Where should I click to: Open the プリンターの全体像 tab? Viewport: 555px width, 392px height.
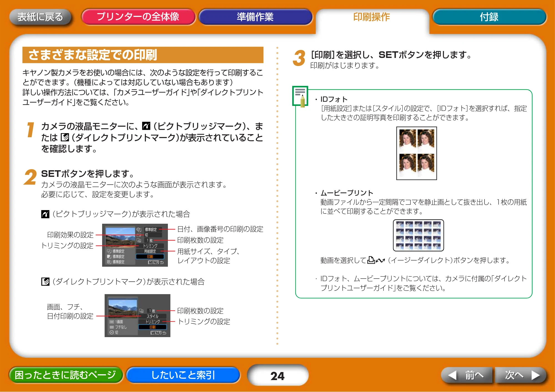pos(138,17)
